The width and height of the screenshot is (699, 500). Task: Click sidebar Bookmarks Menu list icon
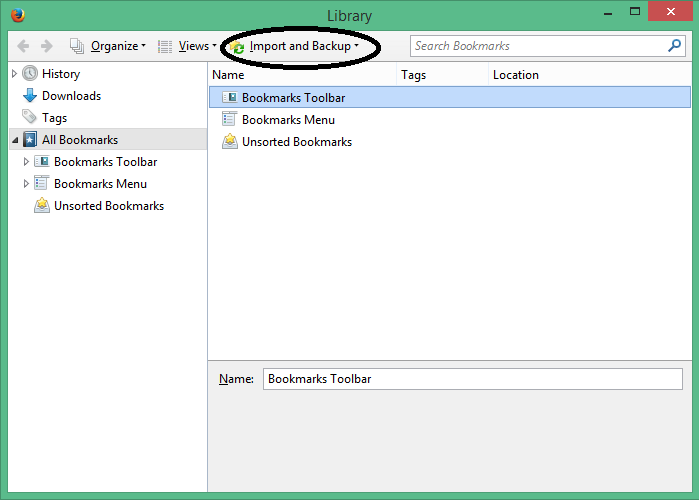pos(42,183)
